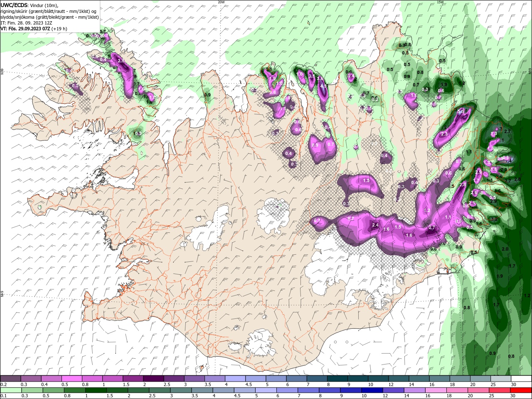Pick the 2 darkest purple swatch, upper legend row
The height and width of the screenshot is (399, 532).
153,379
